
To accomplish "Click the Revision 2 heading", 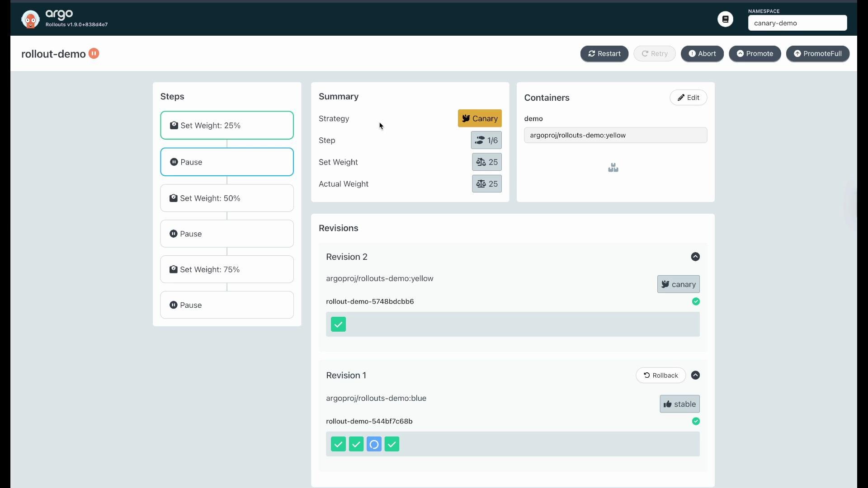I will (x=347, y=257).
